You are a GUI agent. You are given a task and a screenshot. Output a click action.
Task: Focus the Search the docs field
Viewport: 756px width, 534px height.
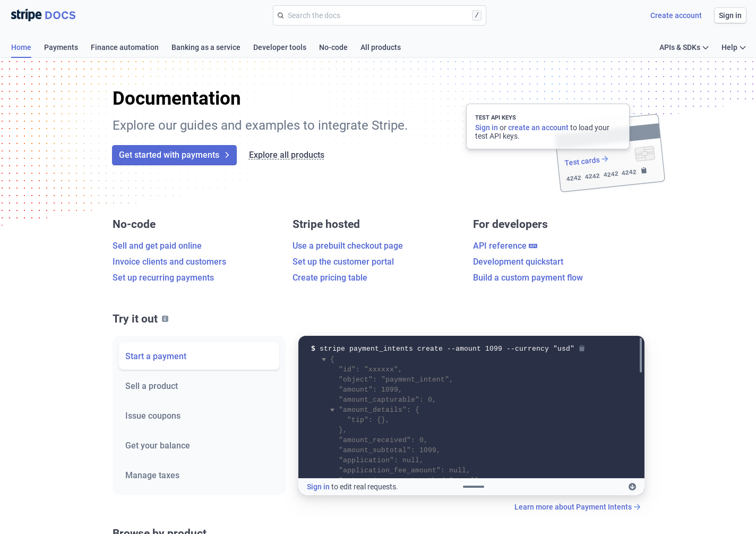coord(380,15)
